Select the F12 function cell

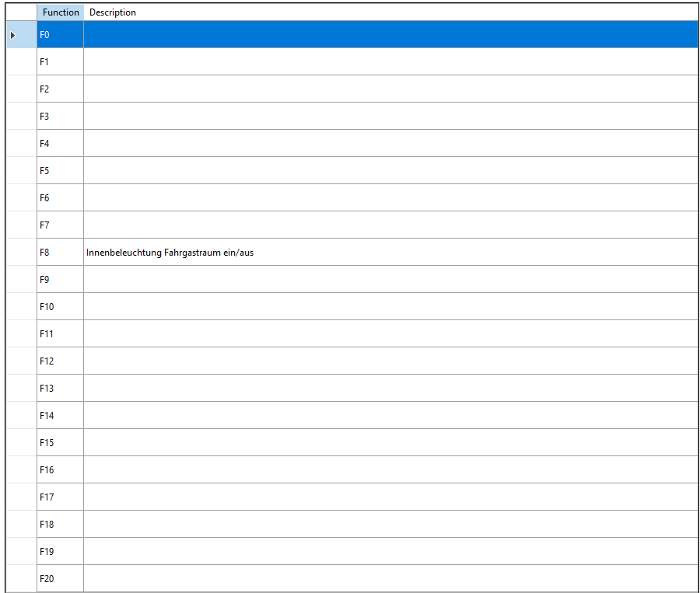[x=60, y=361]
